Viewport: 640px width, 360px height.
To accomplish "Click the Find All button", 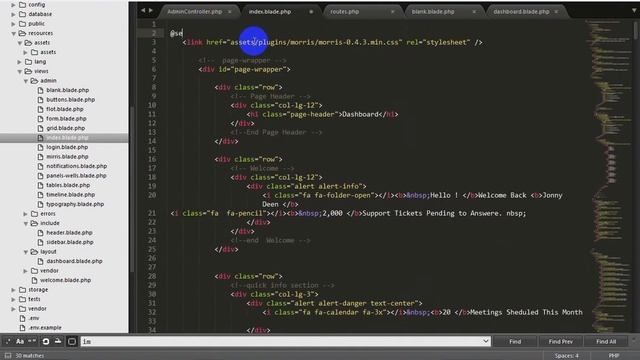I will click(x=606, y=341).
